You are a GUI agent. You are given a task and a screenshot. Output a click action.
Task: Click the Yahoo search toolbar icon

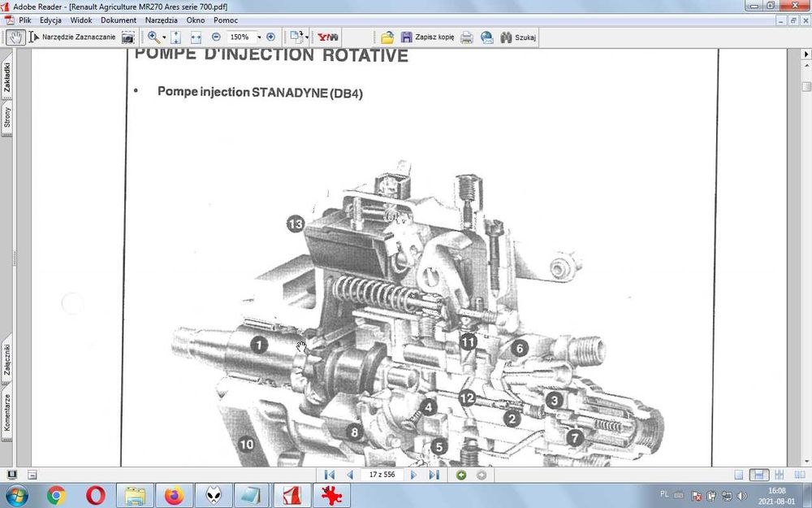[328, 37]
